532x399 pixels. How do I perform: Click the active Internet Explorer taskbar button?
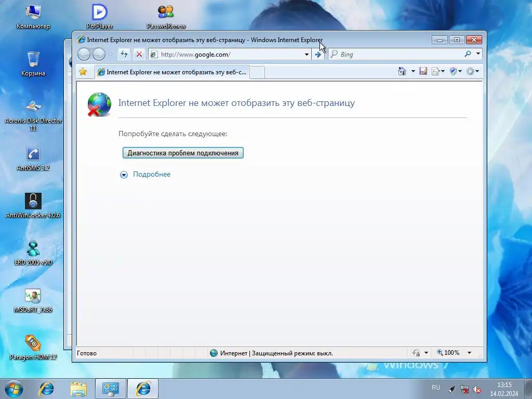143,389
